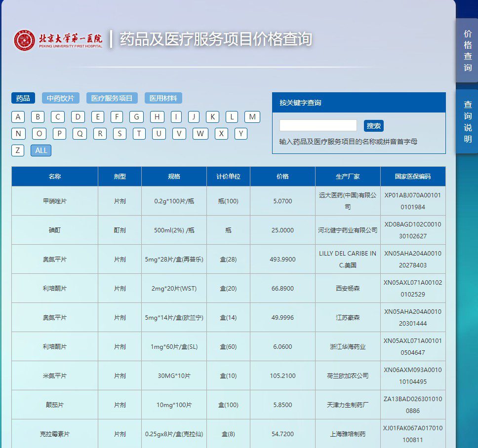Screen dimensions: 478x448
Task: Select the 克拉霉素片 name cell
Action: pos(55,434)
